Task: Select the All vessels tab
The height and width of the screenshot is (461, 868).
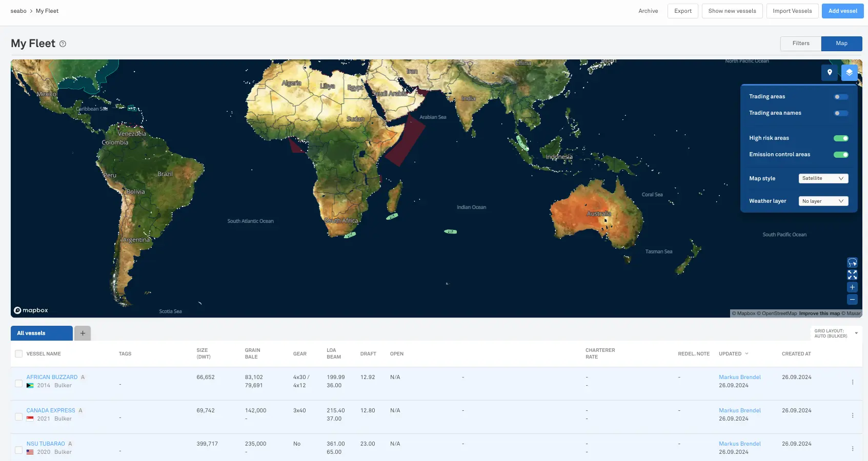Action: [x=42, y=333]
